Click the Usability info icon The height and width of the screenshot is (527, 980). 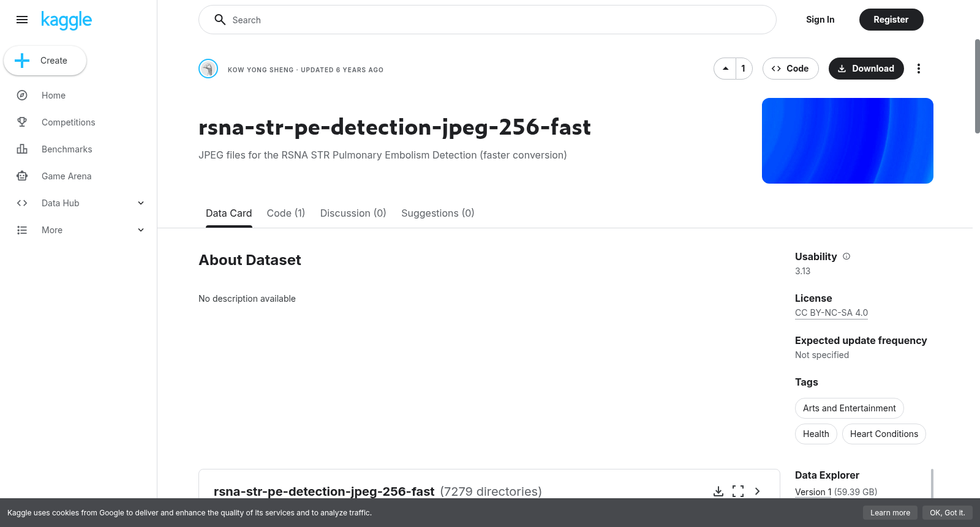coord(846,256)
